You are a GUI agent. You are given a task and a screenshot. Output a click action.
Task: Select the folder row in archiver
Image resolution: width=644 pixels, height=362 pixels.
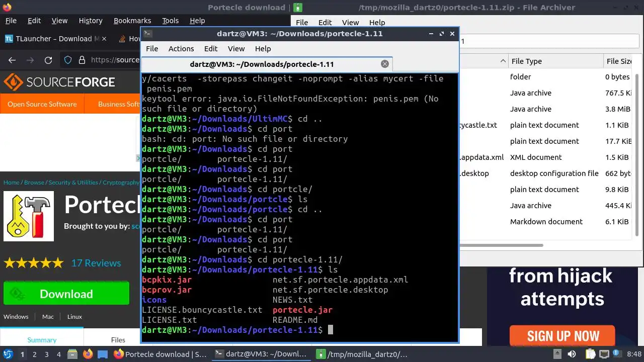tap(546, 77)
